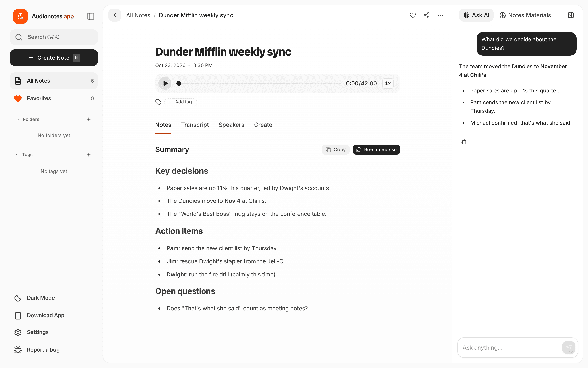Add a new tag with plus icon in Tags section

(x=88, y=155)
